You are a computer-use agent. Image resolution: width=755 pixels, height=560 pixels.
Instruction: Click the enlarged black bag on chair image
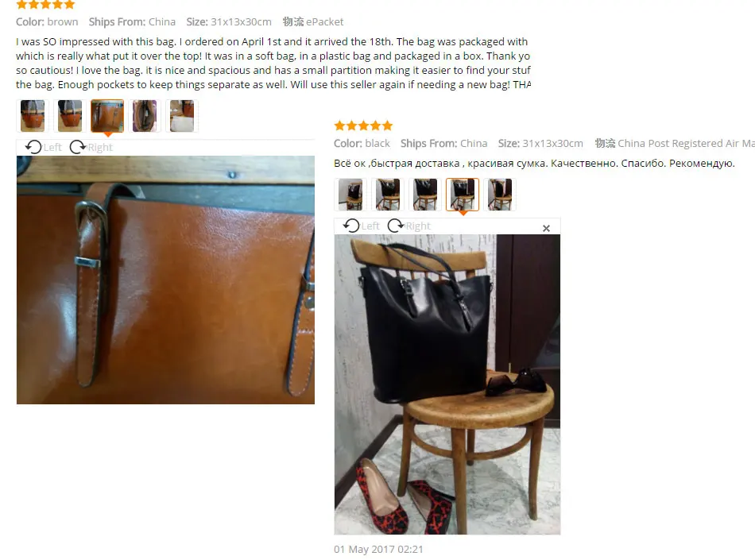(447, 384)
